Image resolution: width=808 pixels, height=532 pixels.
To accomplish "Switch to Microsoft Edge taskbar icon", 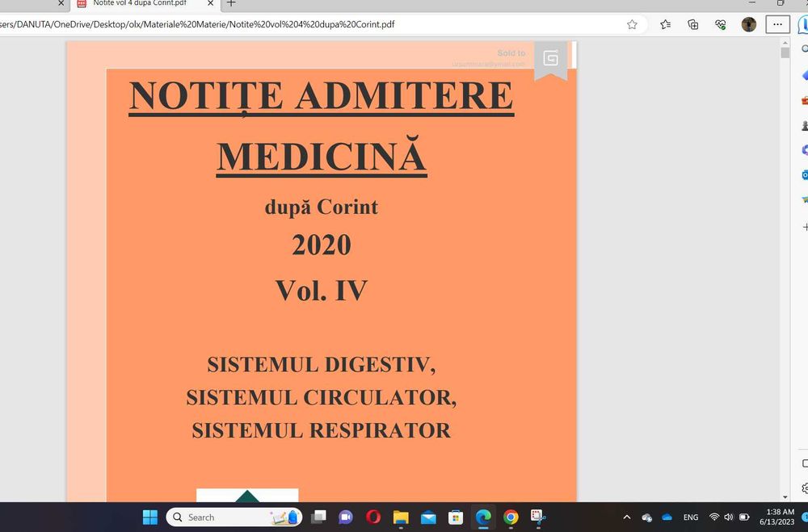I will (x=483, y=517).
